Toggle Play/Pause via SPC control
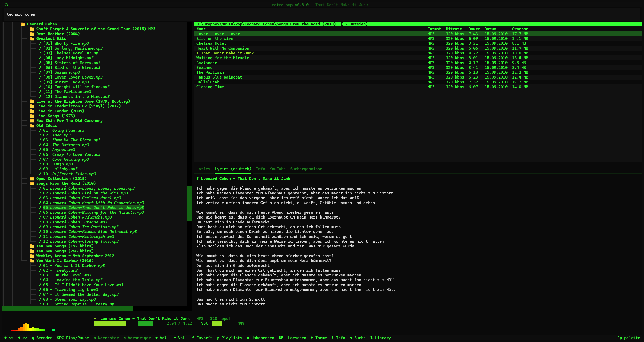 tap(73, 338)
